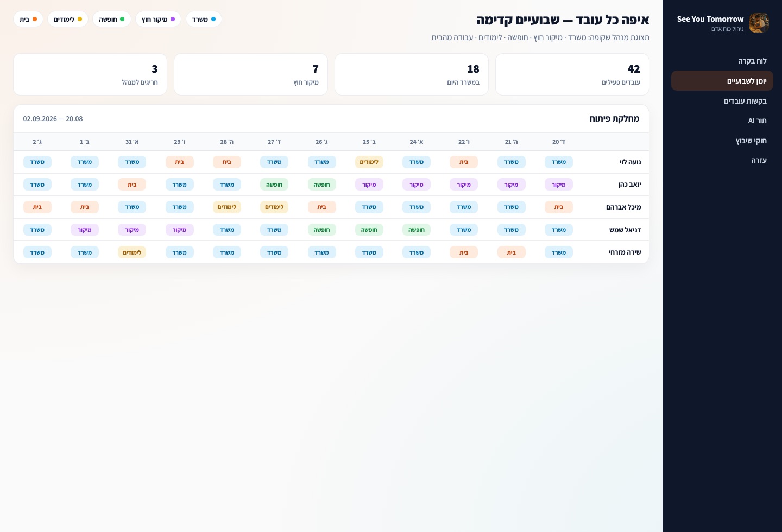Click מיכל אברהם's בית badge on day 20
The height and width of the screenshot is (532, 782).
click(x=559, y=207)
